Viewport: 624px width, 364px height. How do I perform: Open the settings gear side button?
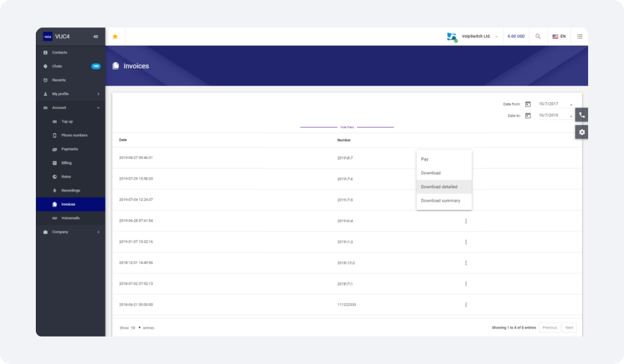click(581, 132)
